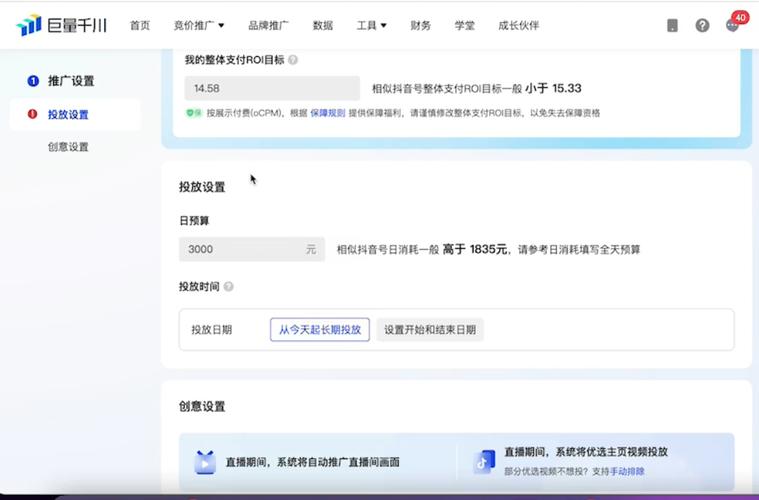The height and width of the screenshot is (500, 759).
Task: Go to 品牌推广 page
Action: (268, 26)
